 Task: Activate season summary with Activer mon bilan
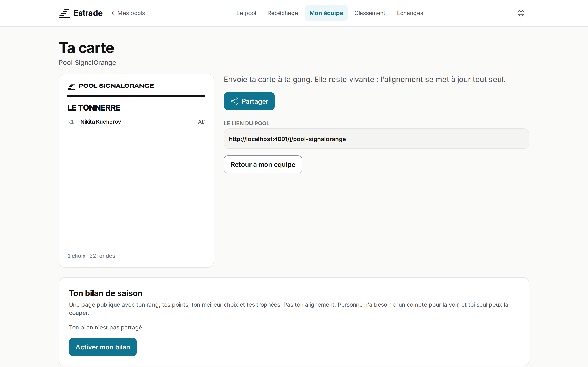(103, 347)
